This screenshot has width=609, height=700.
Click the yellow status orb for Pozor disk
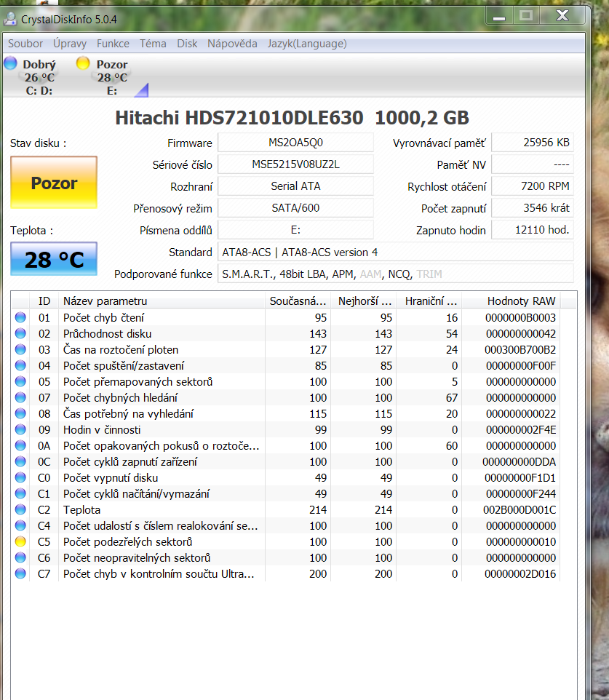(x=83, y=63)
